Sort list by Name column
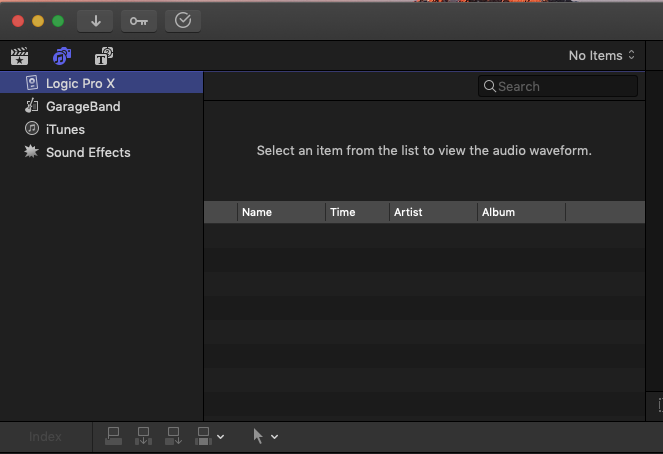 tap(281, 212)
